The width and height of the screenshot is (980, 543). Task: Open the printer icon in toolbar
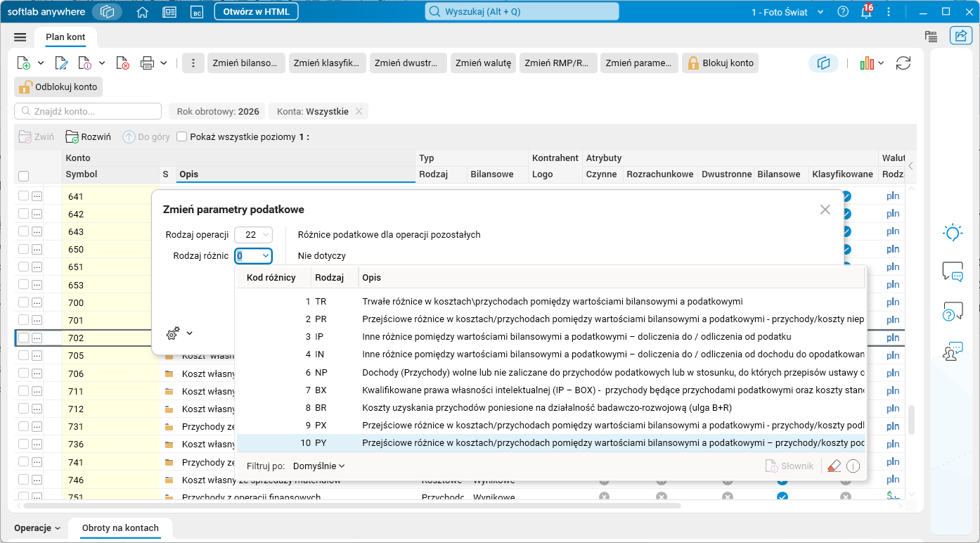(x=147, y=63)
